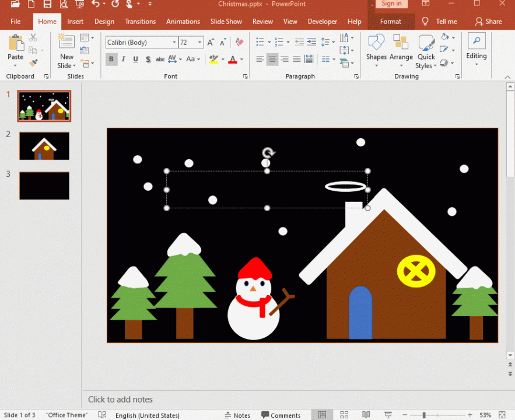515x420 pixels.
Task: Expand Quick Styles gallery
Action: click(426, 52)
